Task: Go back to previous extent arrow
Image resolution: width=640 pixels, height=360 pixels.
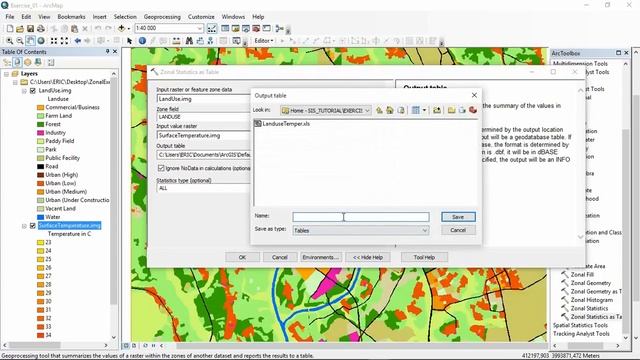Action: pyautogui.click(x=78, y=41)
